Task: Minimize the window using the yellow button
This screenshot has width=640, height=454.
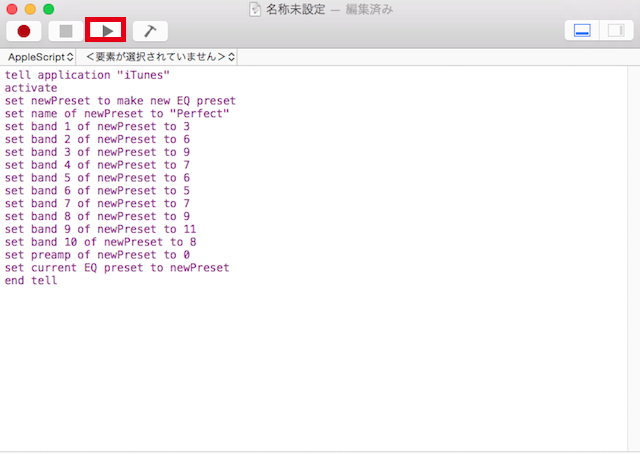Action: (30, 9)
